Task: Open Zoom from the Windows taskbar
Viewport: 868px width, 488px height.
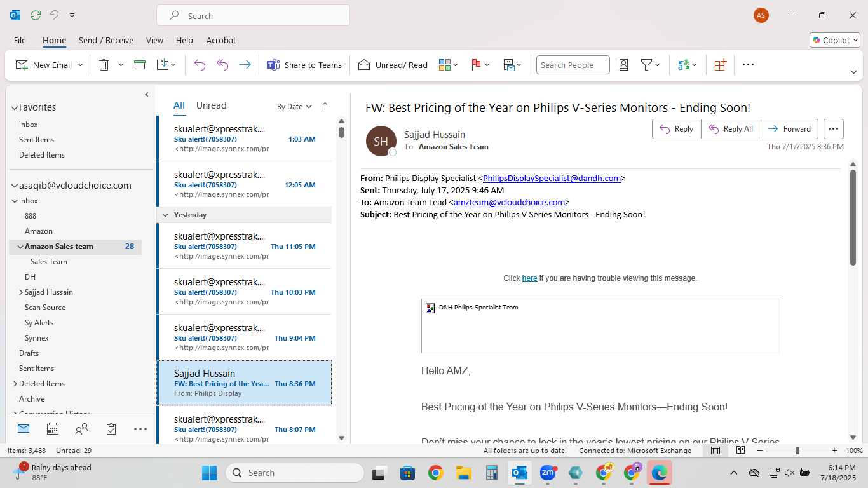Action: coord(548,473)
